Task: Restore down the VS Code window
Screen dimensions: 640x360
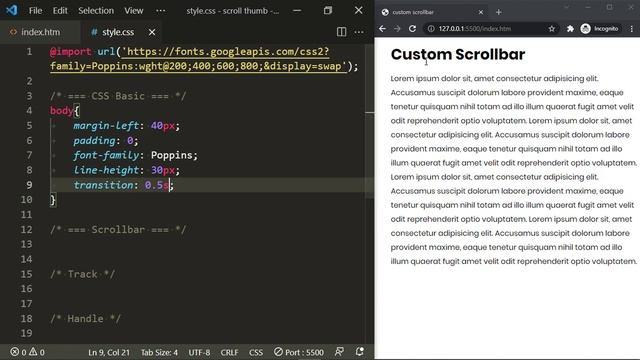Action: (x=328, y=11)
